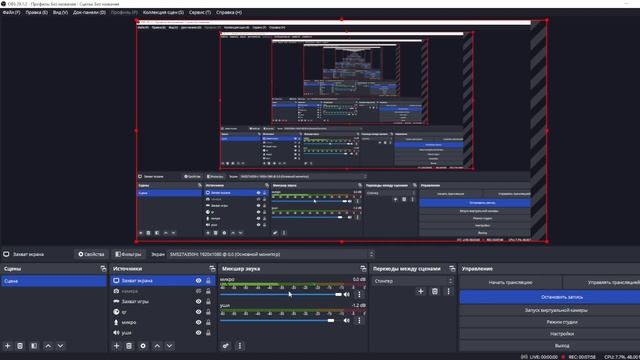Screen dimensions: 640x360
Task: Open the Справка menu
Action: click(x=229, y=12)
